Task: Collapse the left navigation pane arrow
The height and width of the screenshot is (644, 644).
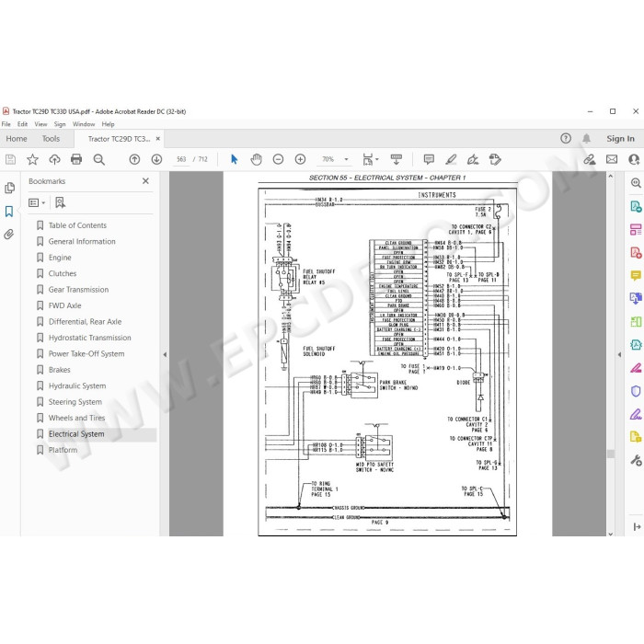Action: pos(165,354)
